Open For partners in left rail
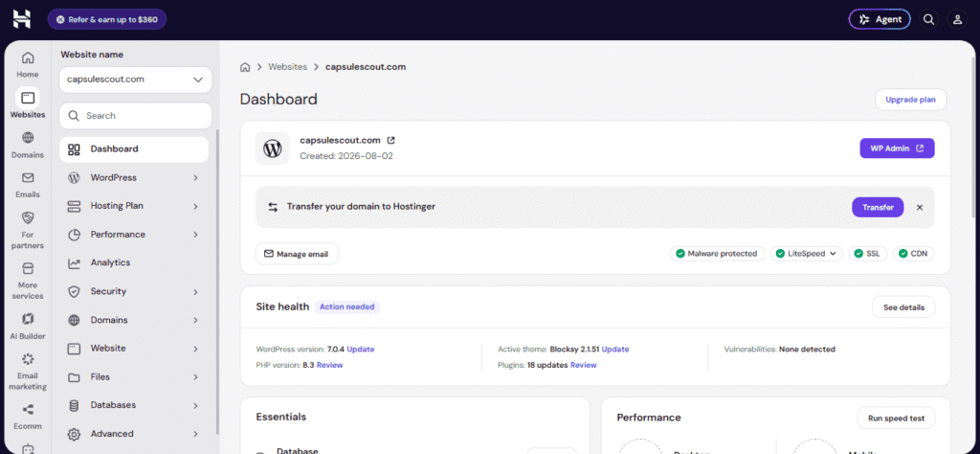The height and width of the screenshot is (454, 980). tap(28, 230)
